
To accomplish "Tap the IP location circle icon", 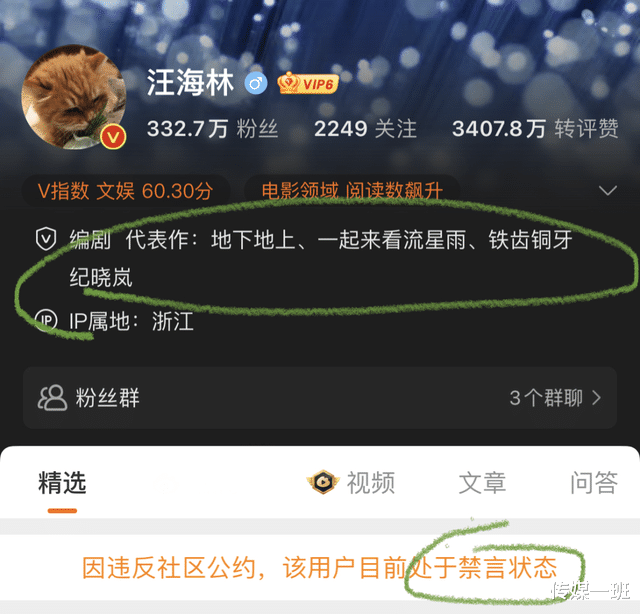I will tap(46, 320).
